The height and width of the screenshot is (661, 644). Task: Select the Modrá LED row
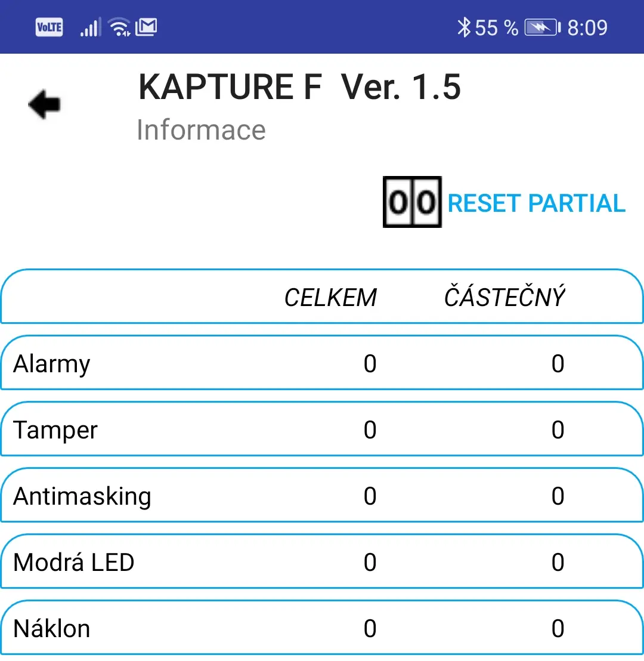tap(322, 561)
